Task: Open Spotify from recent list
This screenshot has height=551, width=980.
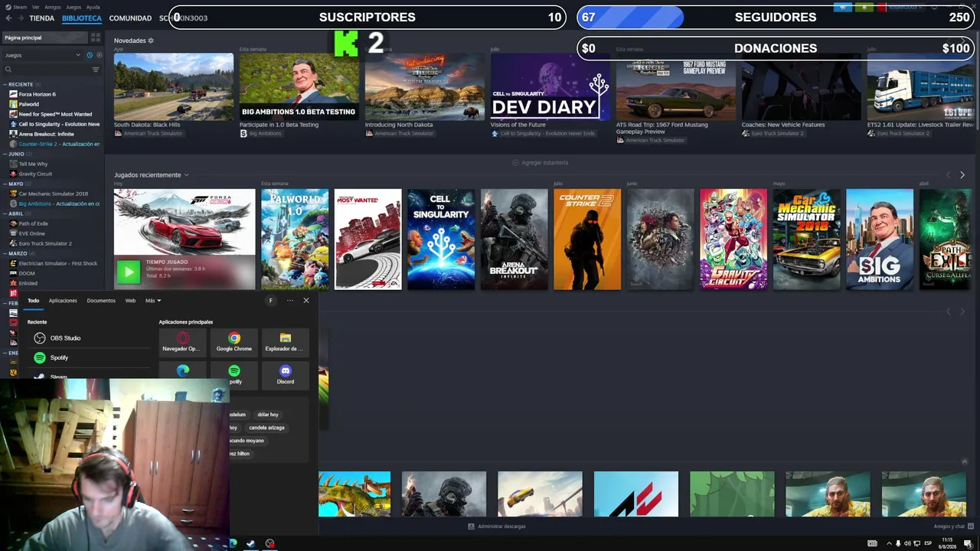Action: [x=90, y=357]
